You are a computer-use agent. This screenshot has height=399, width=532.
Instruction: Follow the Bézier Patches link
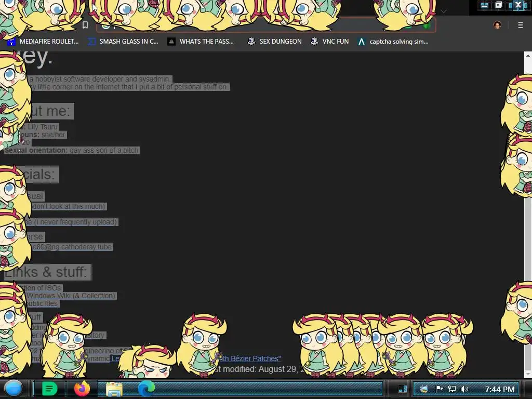click(251, 358)
